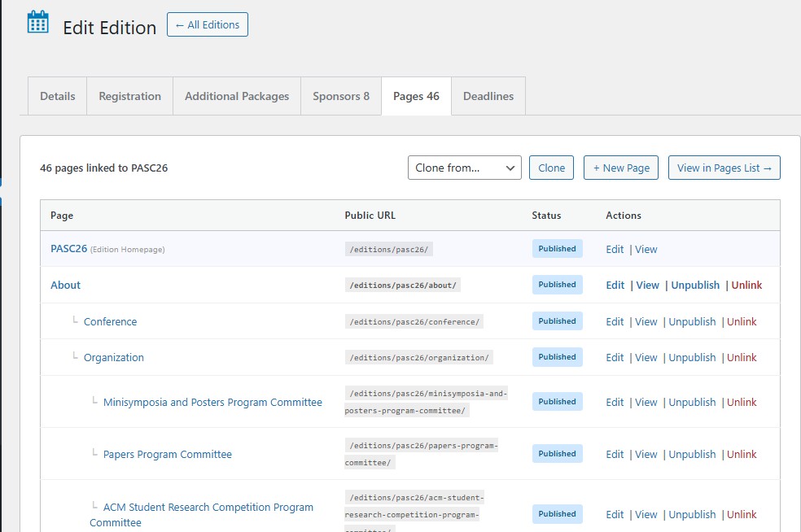
Task: Edit the Organization page
Action: pyautogui.click(x=615, y=357)
